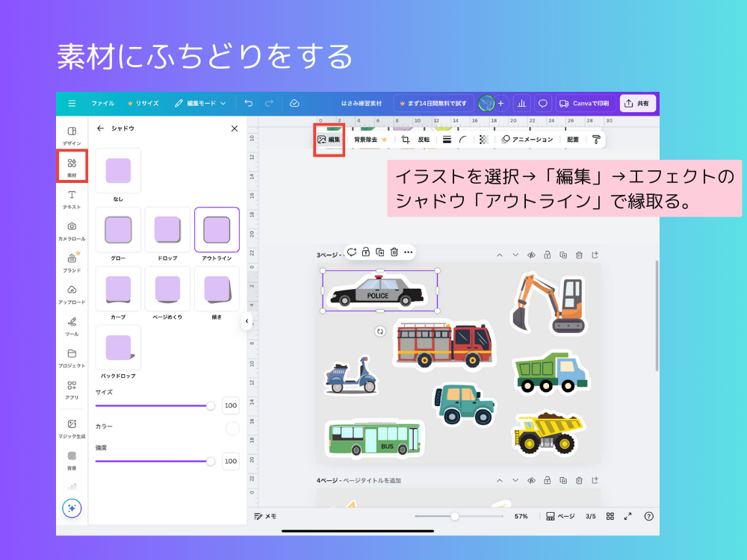
Task: Collapse the シャドウ side panel
Action: click(235, 128)
